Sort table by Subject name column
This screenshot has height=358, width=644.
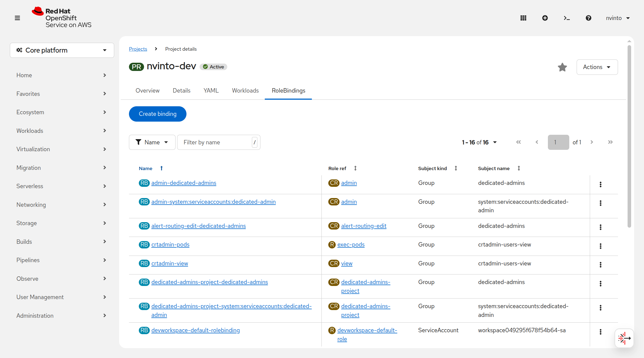[519, 168]
